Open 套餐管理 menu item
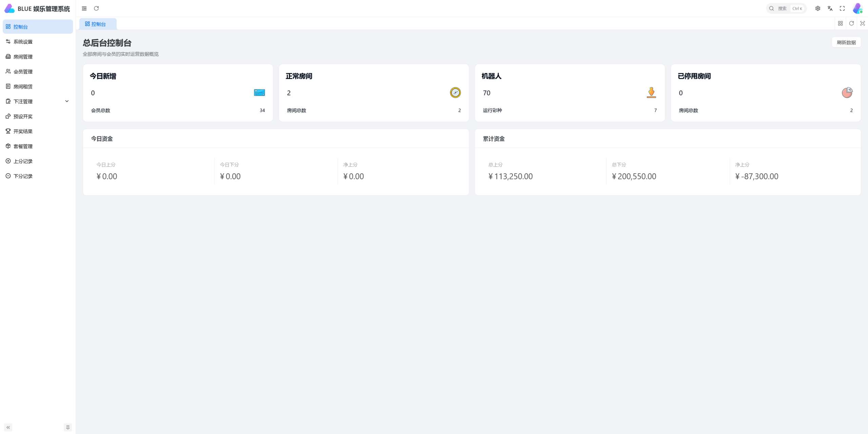The height and width of the screenshot is (434, 868). tap(38, 146)
